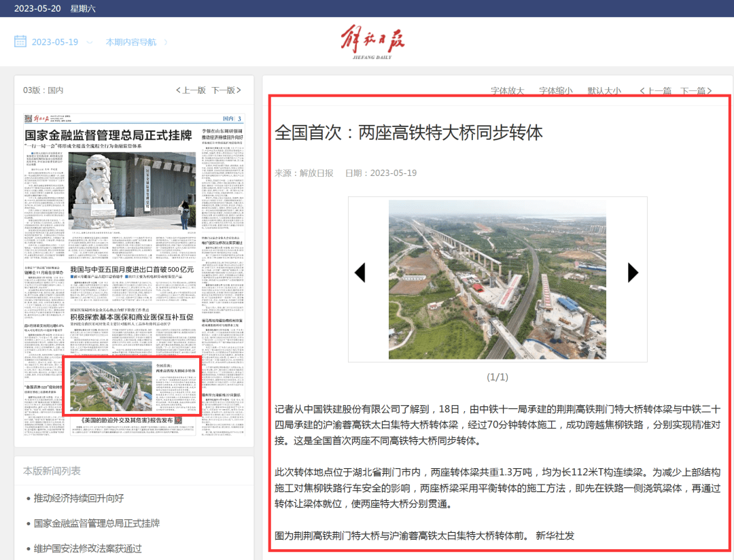The image size is (734, 560).
Task: Click the right arrow of the photo carousel
Action: [x=633, y=272]
